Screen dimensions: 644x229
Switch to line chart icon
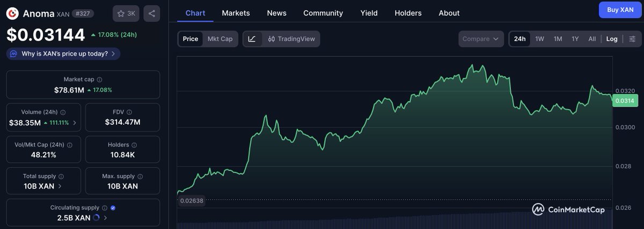click(252, 39)
